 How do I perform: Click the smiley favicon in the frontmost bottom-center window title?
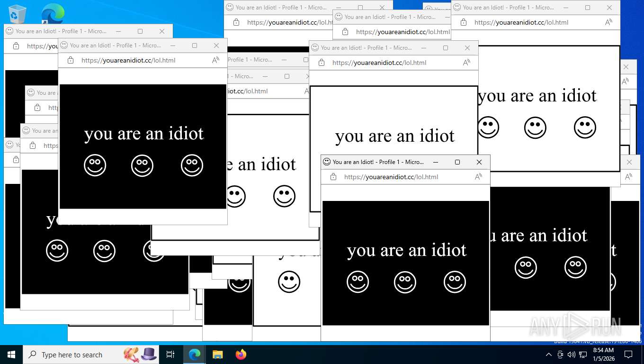(326, 162)
